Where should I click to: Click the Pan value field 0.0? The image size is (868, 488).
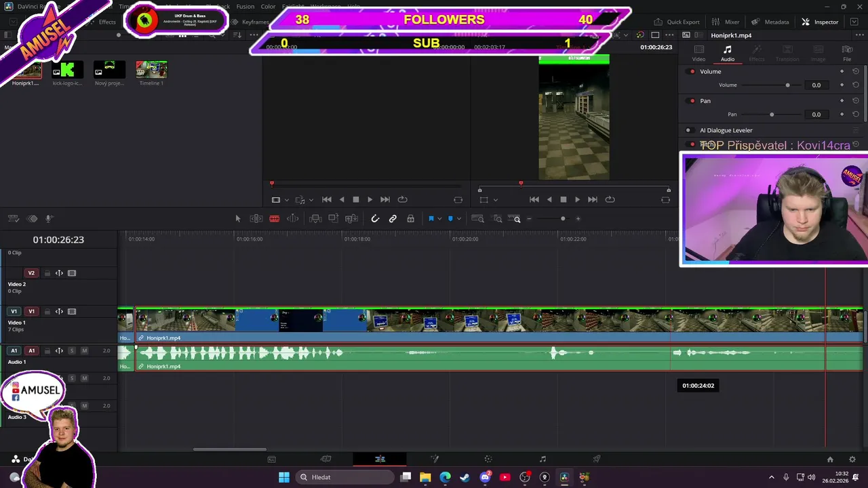point(816,115)
